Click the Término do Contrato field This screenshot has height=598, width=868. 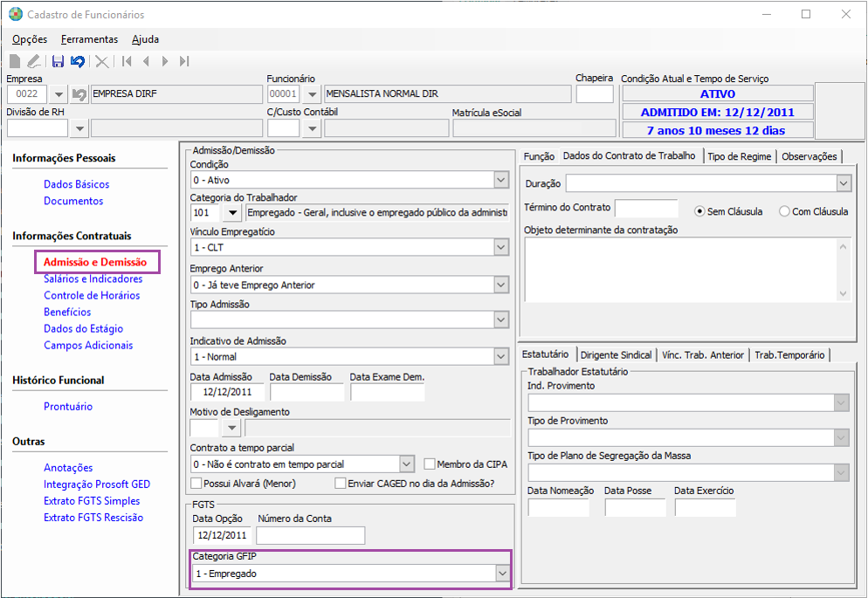point(646,208)
